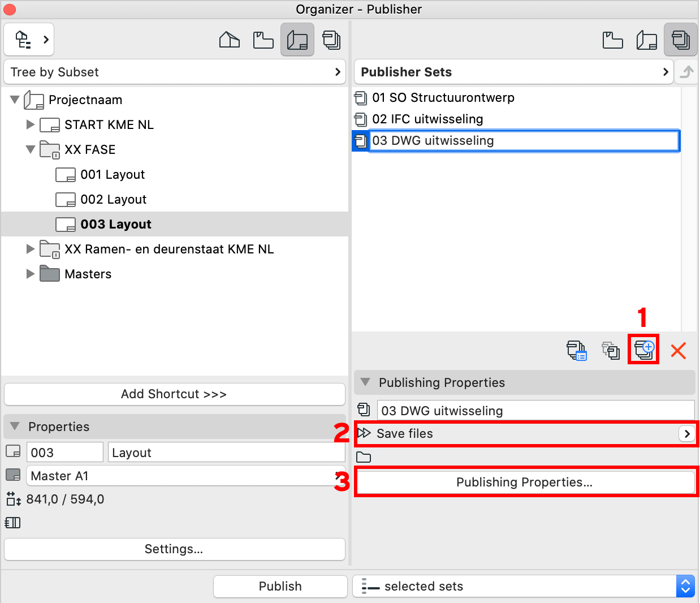Edit the 03 DWG uitwisseling name field
Screen dimensions: 700x603
coord(524,140)
